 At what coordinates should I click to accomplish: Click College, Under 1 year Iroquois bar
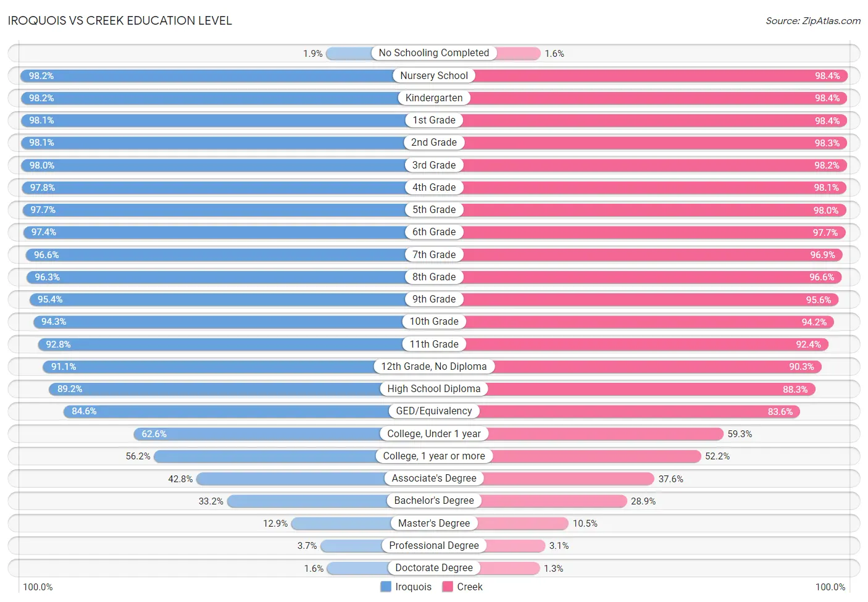point(284,434)
